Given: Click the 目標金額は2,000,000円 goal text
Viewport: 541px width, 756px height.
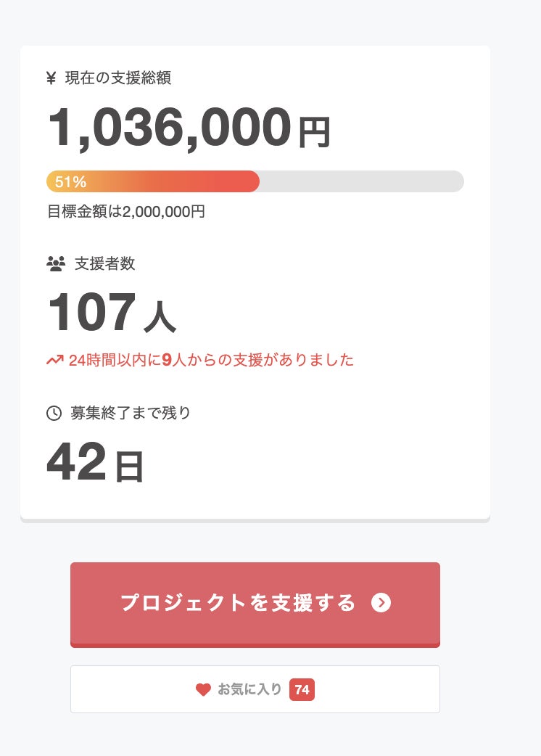Looking at the screenshot, I should (126, 212).
